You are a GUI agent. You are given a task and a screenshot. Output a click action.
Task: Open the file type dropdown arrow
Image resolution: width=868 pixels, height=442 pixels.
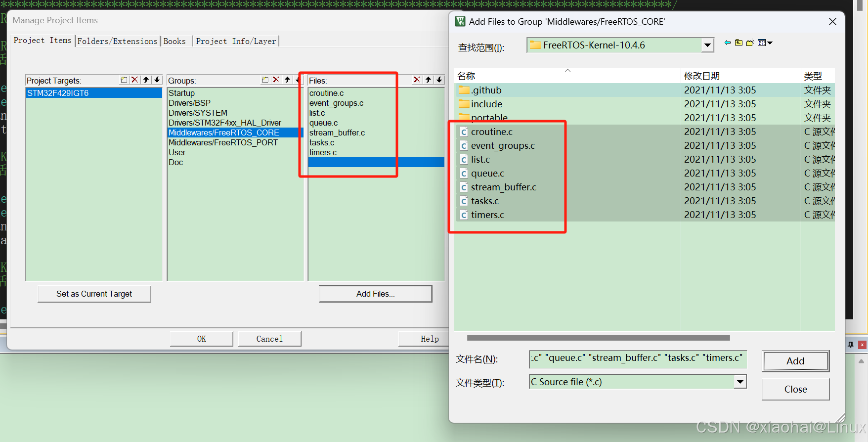(x=740, y=382)
